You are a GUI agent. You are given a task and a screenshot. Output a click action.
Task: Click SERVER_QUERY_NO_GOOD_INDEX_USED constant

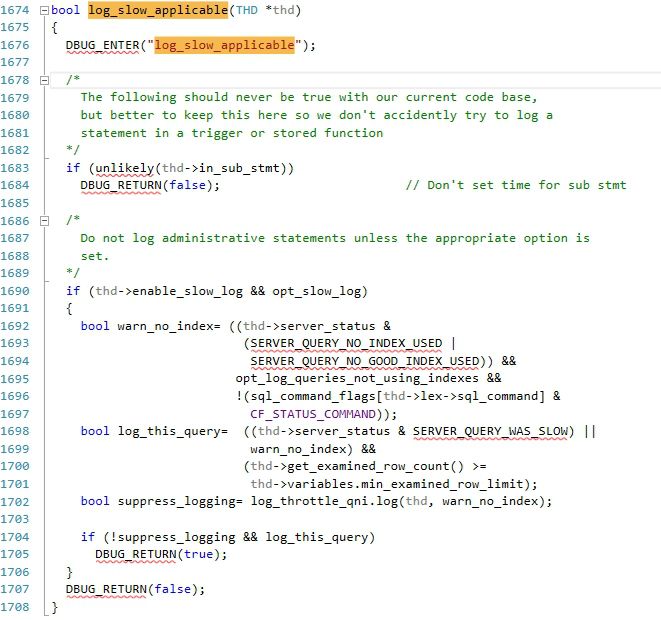coord(365,361)
